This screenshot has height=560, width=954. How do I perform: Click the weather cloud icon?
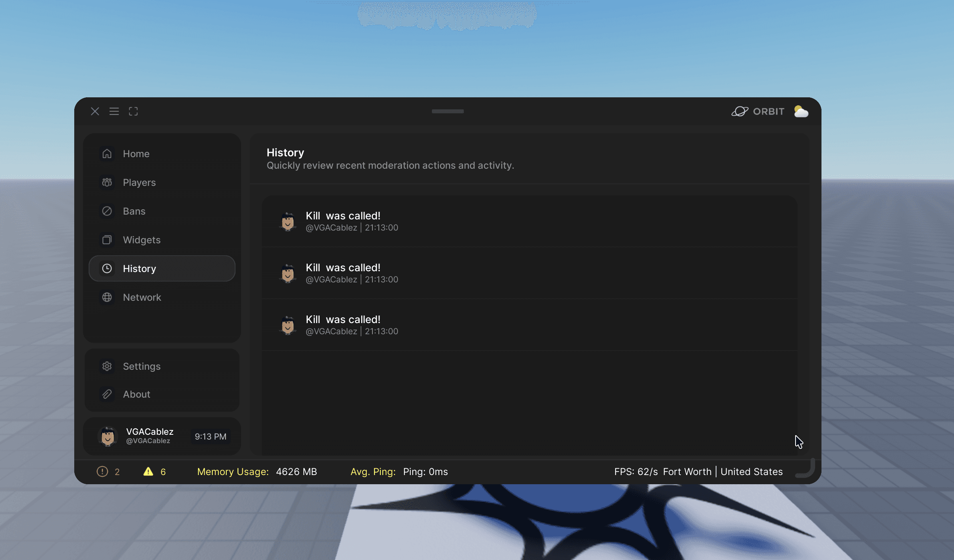[801, 112]
